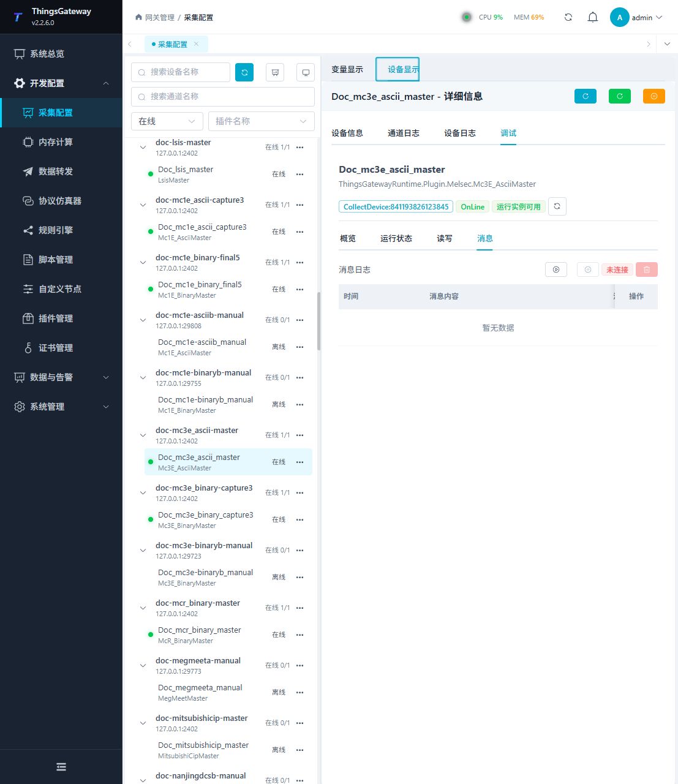The width and height of the screenshot is (678, 784).
Task: Open 协议仿真器 in sidebar
Action: (x=61, y=201)
